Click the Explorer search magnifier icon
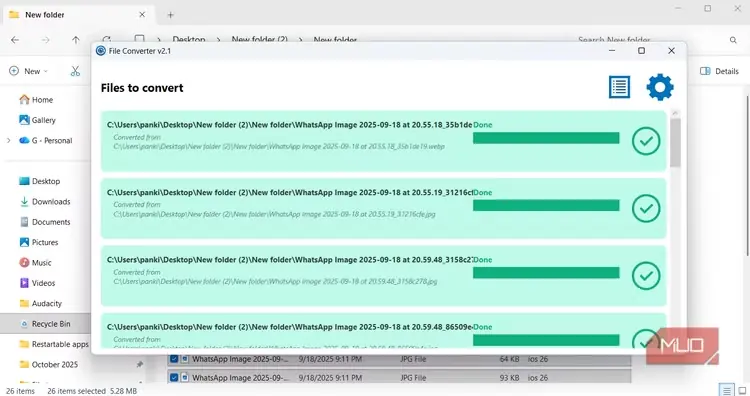The width and height of the screenshot is (750, 396). 733,40
